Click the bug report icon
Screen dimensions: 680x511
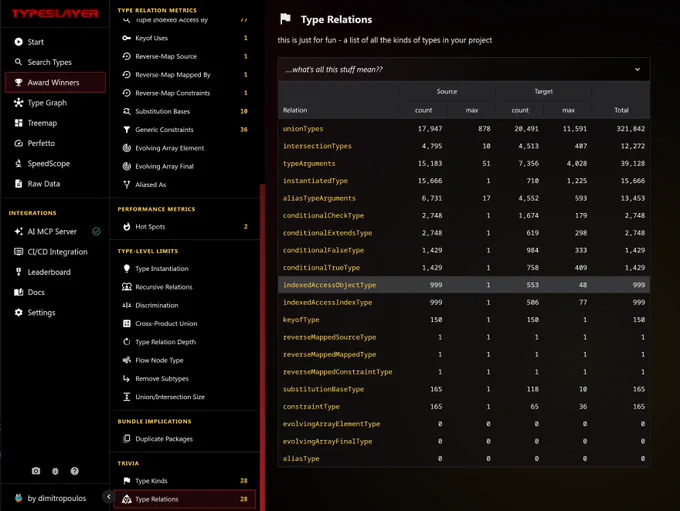coord(55,471)
